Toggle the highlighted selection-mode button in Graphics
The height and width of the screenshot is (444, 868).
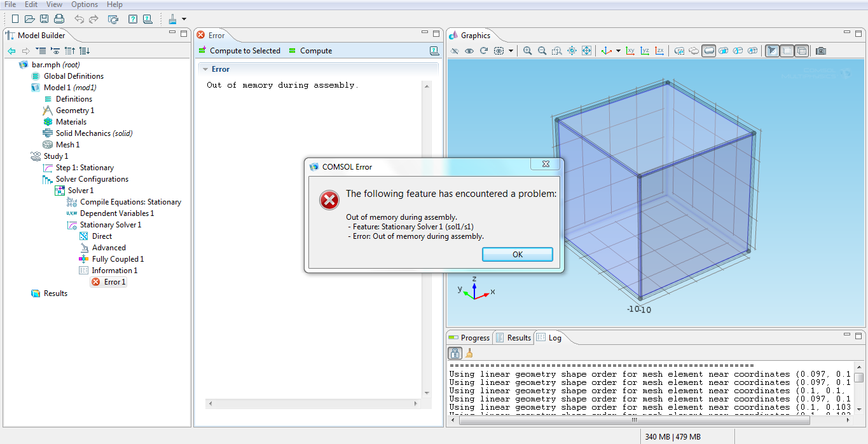[709, 51]
